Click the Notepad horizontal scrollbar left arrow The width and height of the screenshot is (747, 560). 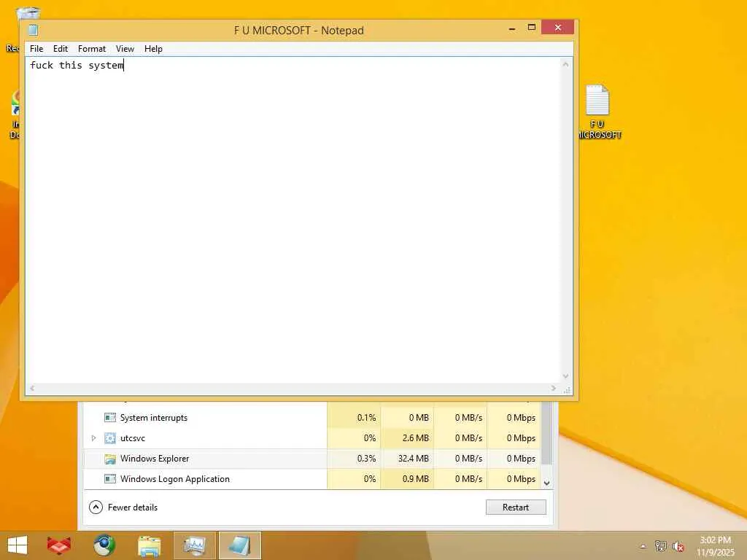pyautogui.click(x=32, y=389)
